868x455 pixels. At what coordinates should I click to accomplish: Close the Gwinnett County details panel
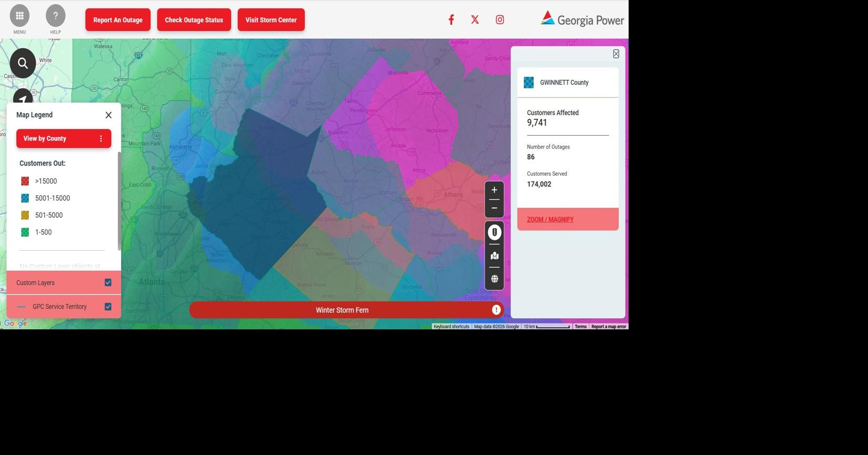(616, 54)
